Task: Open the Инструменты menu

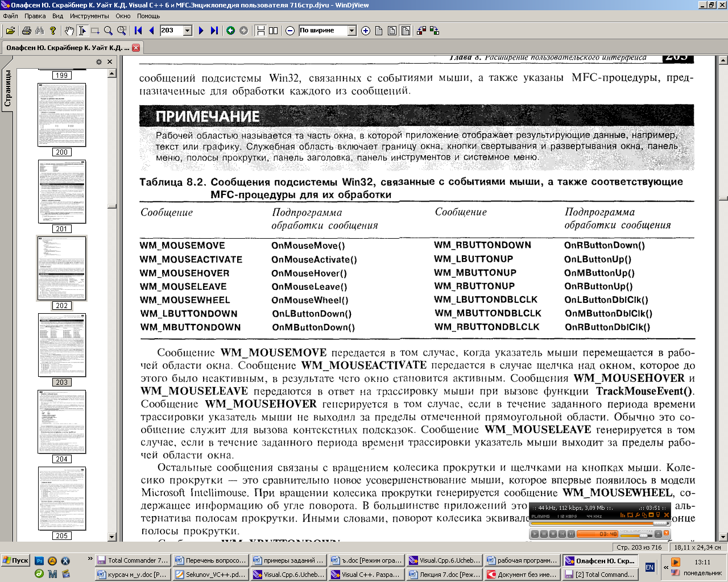Action: point(89,16)
